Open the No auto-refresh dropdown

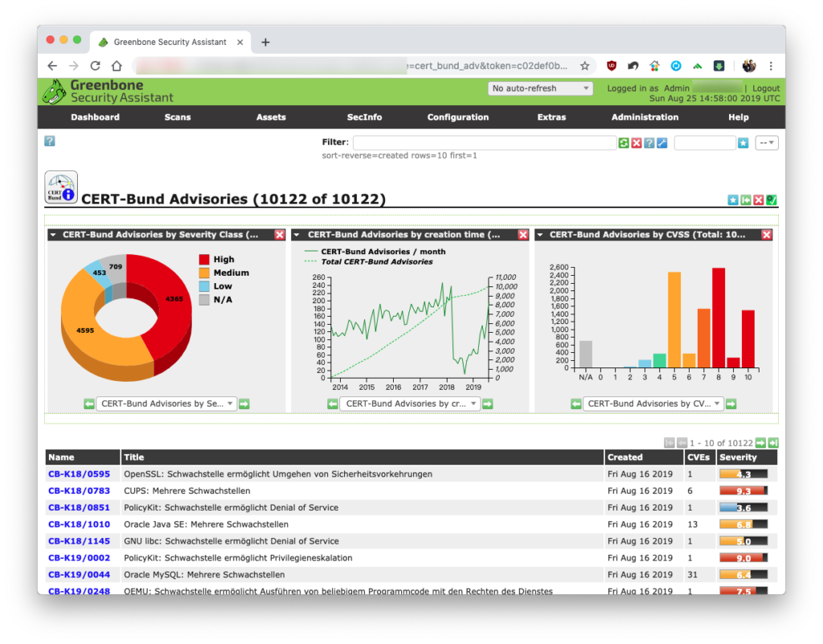point(540,88)
